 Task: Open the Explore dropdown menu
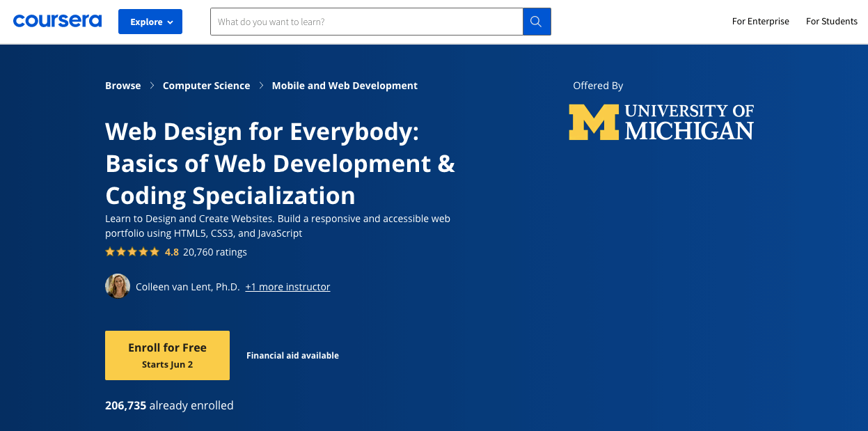(x=150, y=22)
